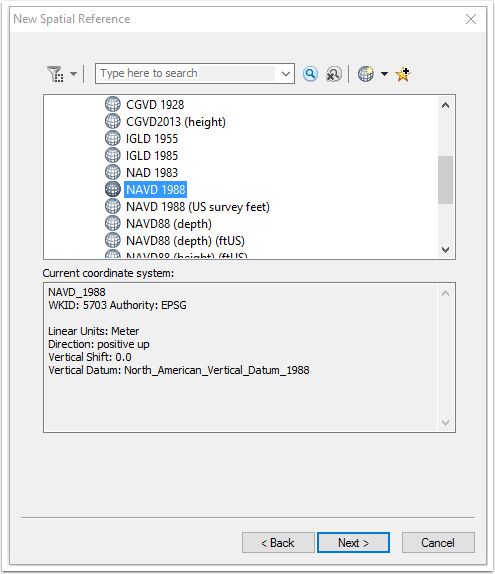Open the spatial filter funnel tool

(55, 74)
